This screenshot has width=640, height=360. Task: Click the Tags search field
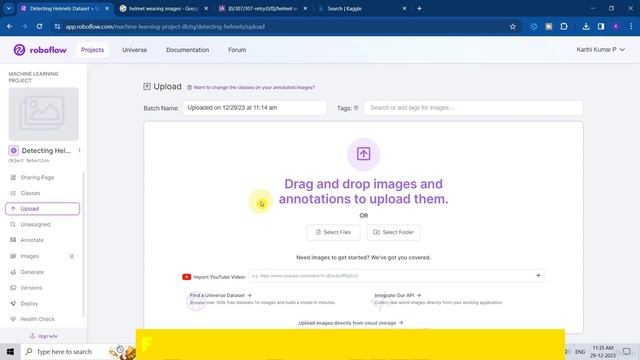pyautogui.click(x=473, y=108)
